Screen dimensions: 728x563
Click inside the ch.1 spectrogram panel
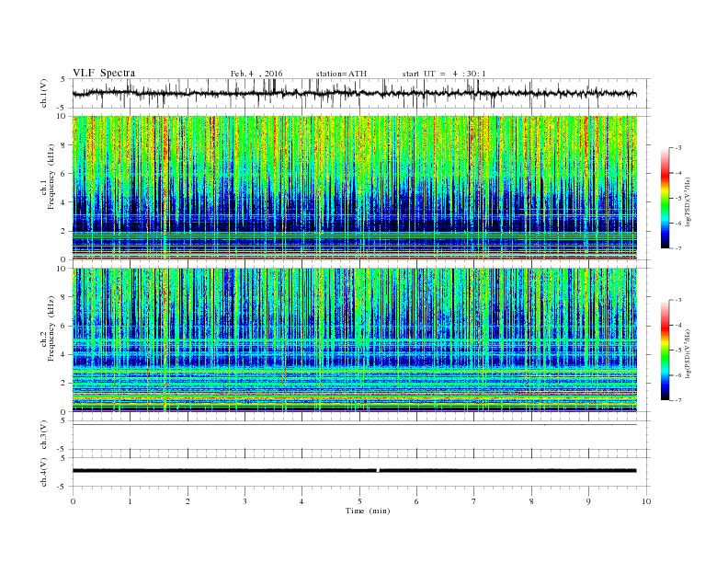pos(355,188)
